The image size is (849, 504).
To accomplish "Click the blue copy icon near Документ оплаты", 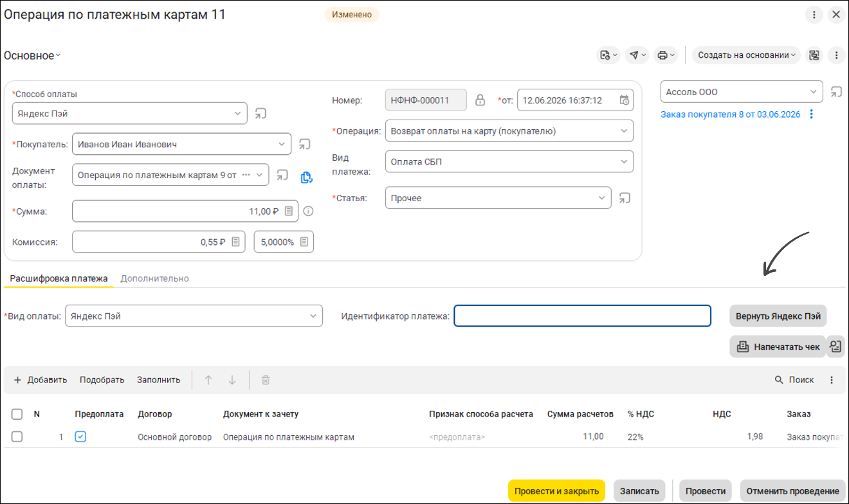I will 306,177.
